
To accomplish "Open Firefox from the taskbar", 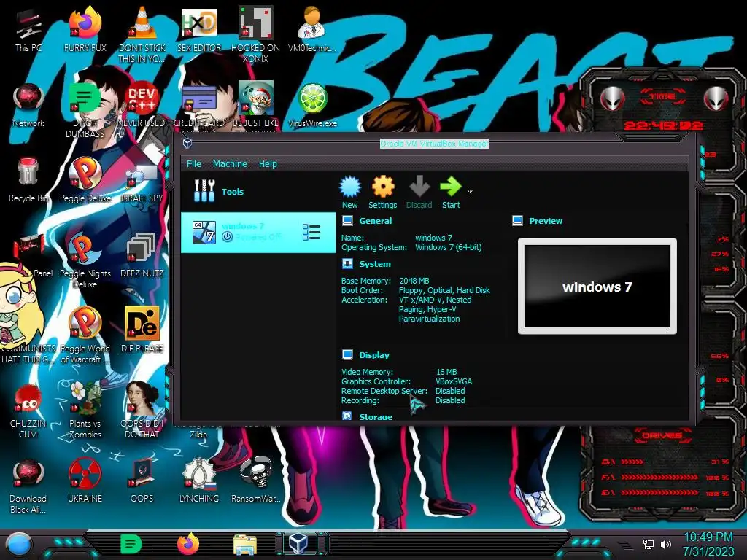I will pyautogui.click(x=188, y=544).
